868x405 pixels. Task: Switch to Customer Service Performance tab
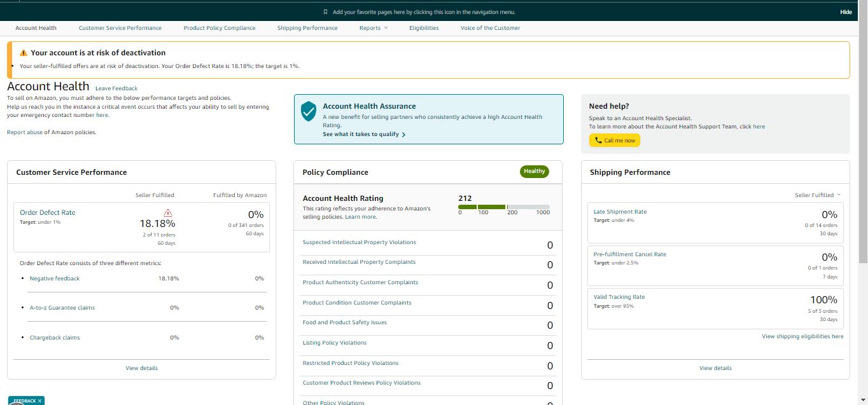[x=120, y=28]
